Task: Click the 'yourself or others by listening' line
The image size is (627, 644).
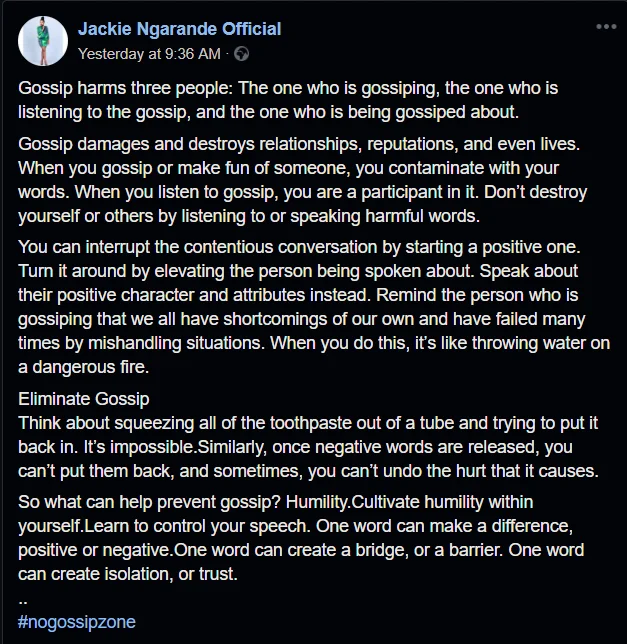Action: pos(249,216)
